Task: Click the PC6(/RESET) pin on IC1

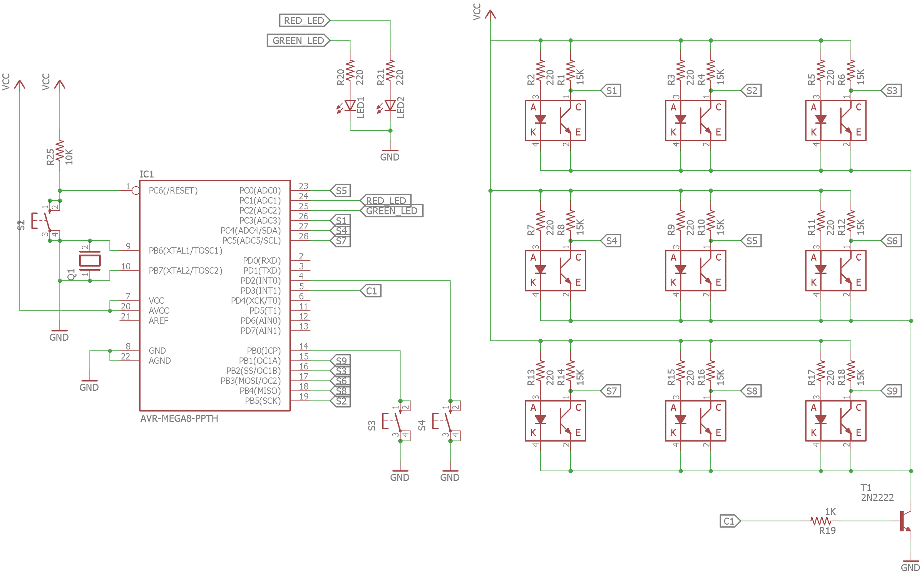Action: (x=173, y=191)
